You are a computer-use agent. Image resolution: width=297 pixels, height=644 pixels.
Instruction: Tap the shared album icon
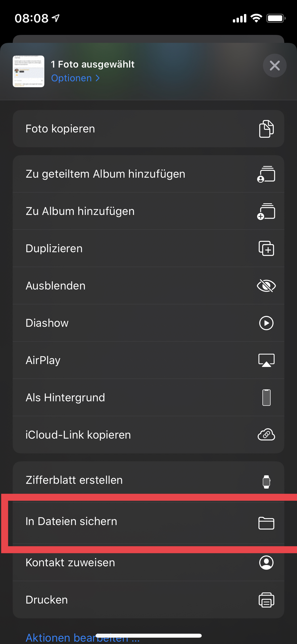coord(266,174)
